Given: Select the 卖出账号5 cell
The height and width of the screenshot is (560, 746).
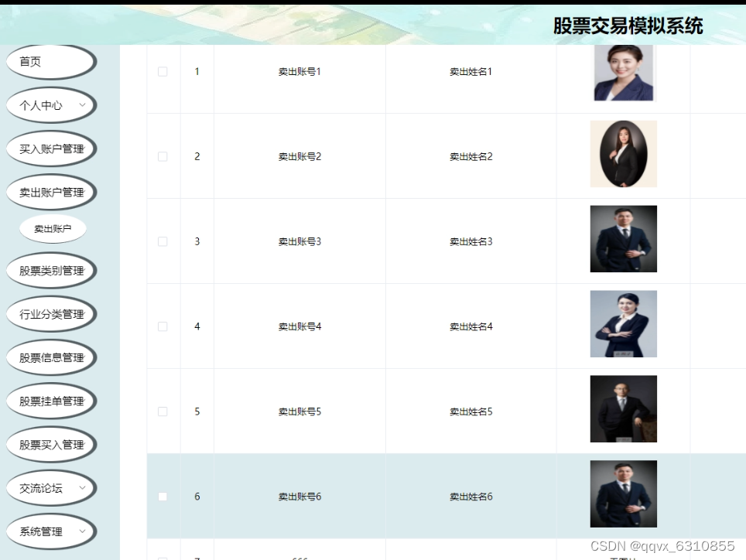Looking at the screenshot, I should coord(299,411).
